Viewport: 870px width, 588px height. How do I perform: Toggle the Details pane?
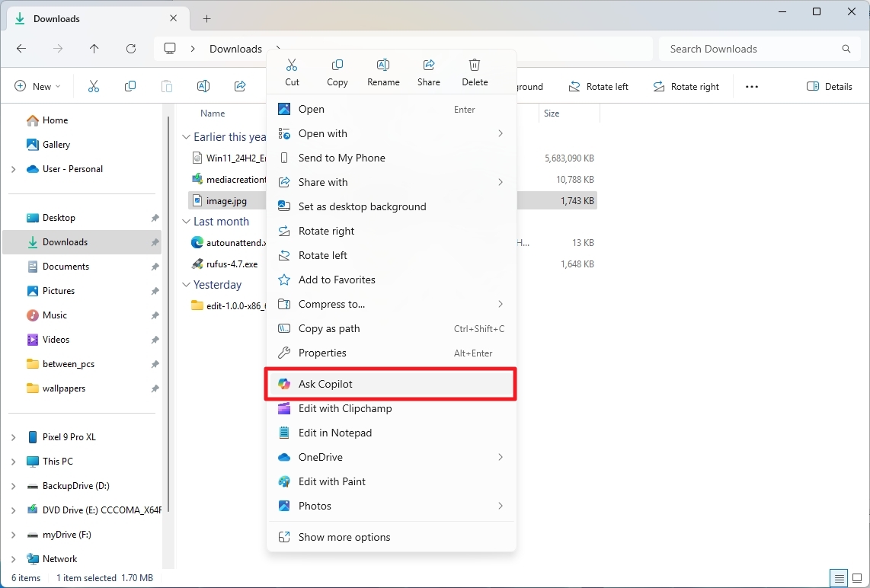[830, 86]
